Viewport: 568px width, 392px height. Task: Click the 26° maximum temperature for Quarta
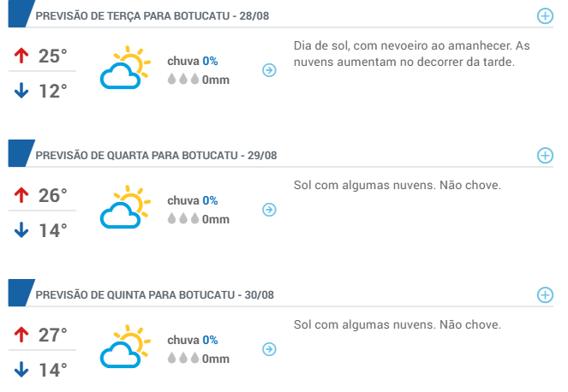click(53, 195)
